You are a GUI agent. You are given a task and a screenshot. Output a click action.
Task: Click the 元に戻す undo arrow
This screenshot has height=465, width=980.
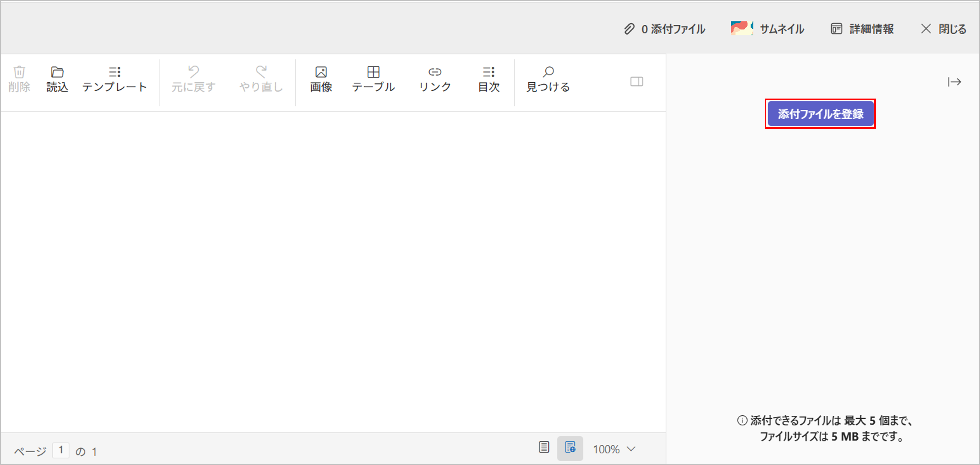[x=193, y=72]
